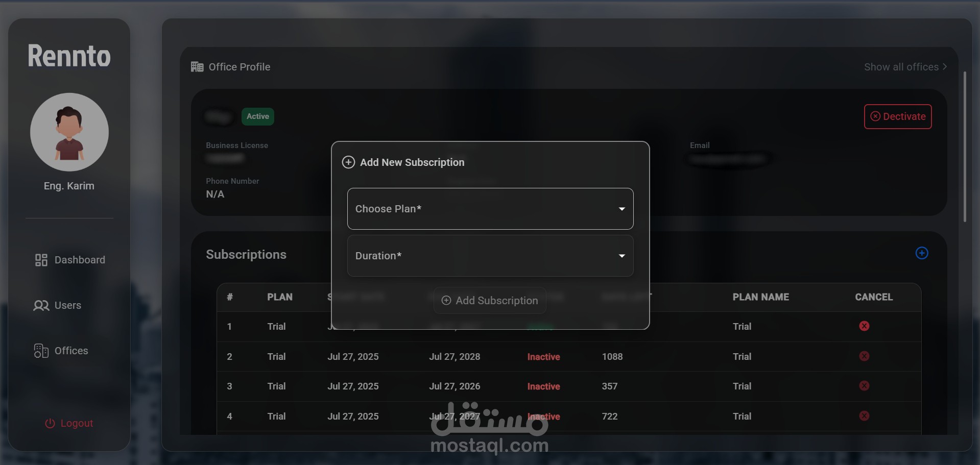The height and width of the screenshot is (465, 980).
Task: Click the Add Subscription button
Action: [x=490, y=301]
